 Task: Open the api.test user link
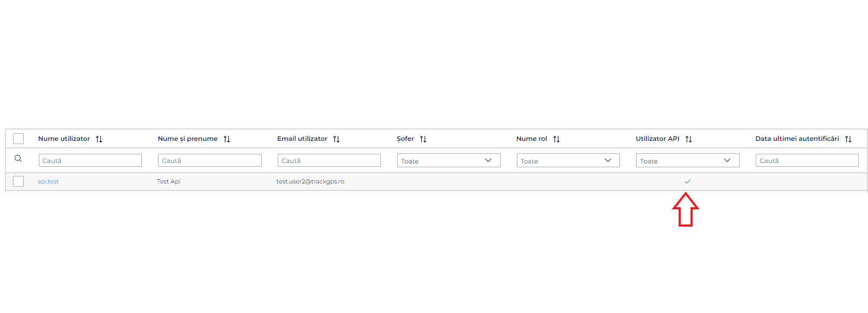[48, 181]
